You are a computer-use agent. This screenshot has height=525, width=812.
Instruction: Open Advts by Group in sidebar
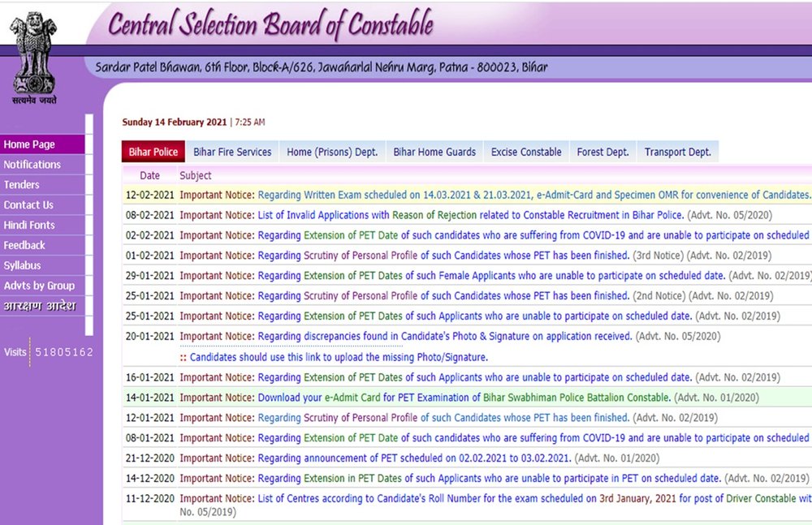[42, 286]
